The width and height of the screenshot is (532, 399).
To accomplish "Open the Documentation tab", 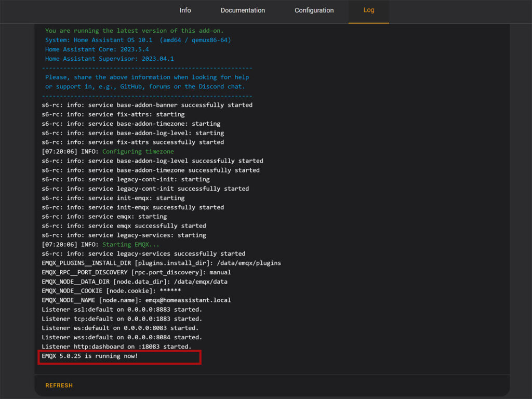I will (x=243, y=10).
